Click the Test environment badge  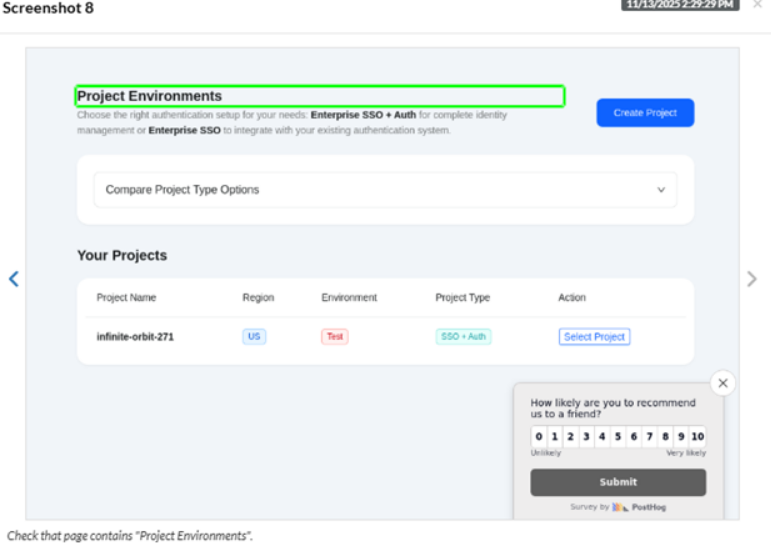click(335, 337)
